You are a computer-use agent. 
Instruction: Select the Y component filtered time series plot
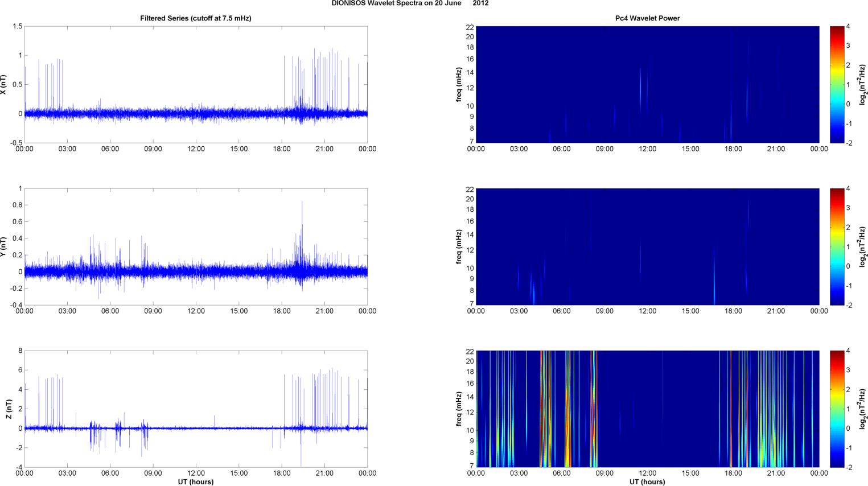[x=195, y=246]
